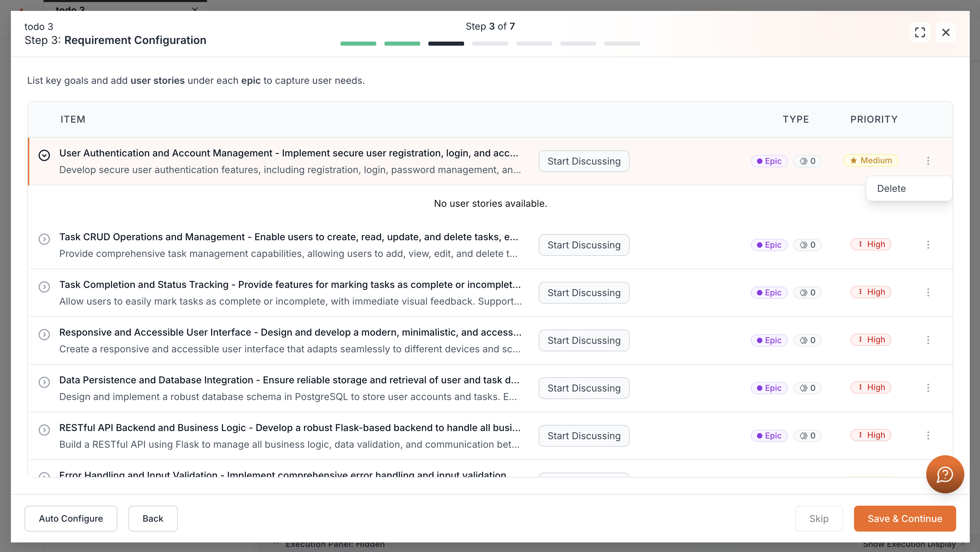Screen dimensions: 980x552
Task: Click Epic type badge on Task CRUD row
Action: coord(769,245)
